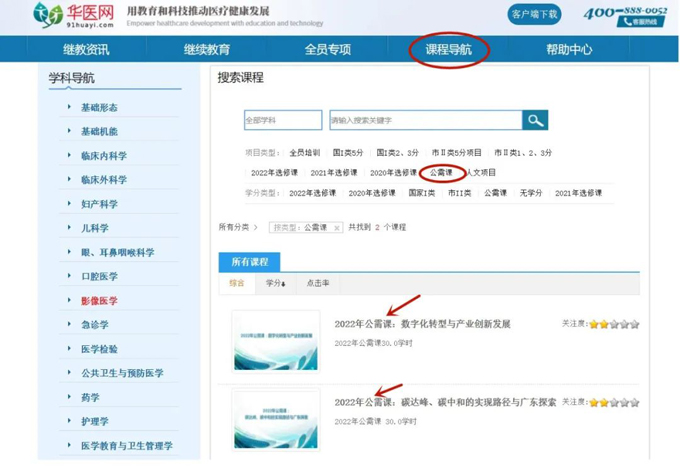Open the 妇产科学 subject

(99, 204)
